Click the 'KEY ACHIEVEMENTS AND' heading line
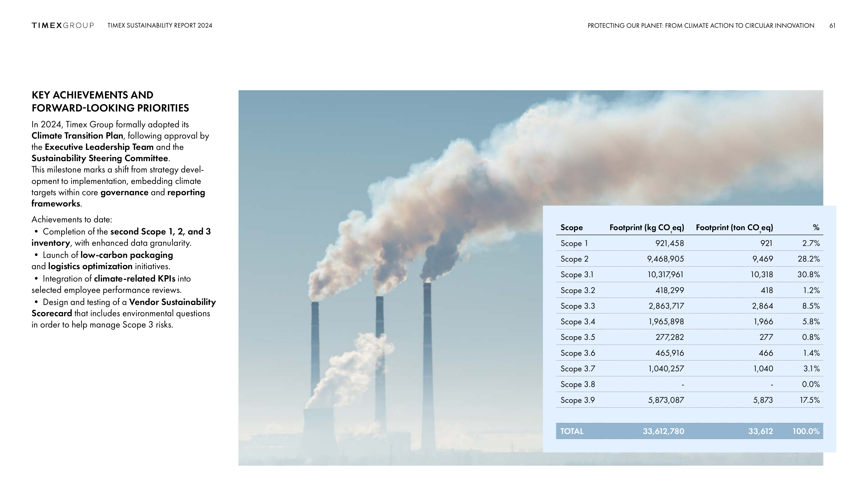This screenshot has height=488, width=868. tap(92, 95)
